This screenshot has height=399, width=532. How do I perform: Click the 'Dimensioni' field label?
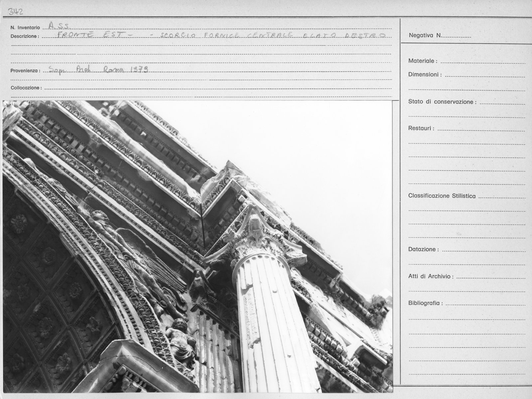tap(425, 75)
